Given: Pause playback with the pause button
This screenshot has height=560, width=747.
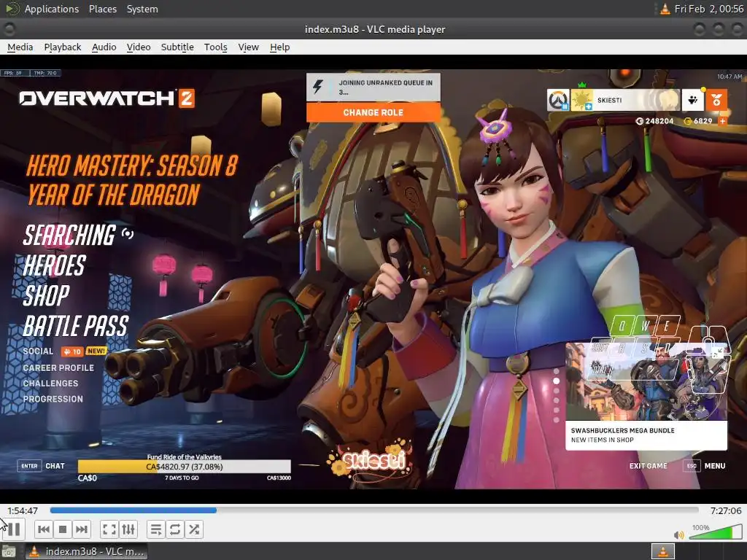Looking at the screenshot, I should pyautogui.click(x=14, y=529).
